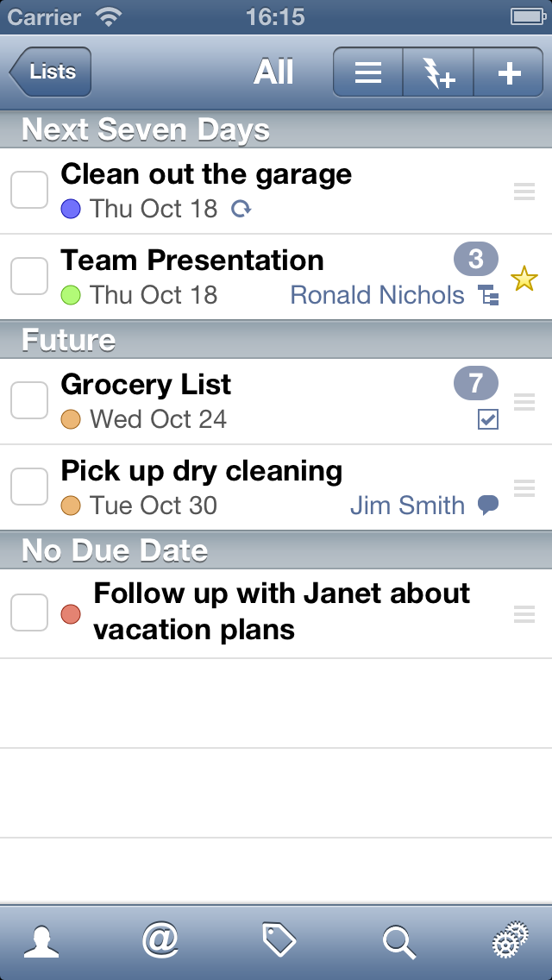Tick the Pick up dry cleaning checkbox
This screenshot has height=980, width=552.
pyautogui.click(x=29, y=487)
